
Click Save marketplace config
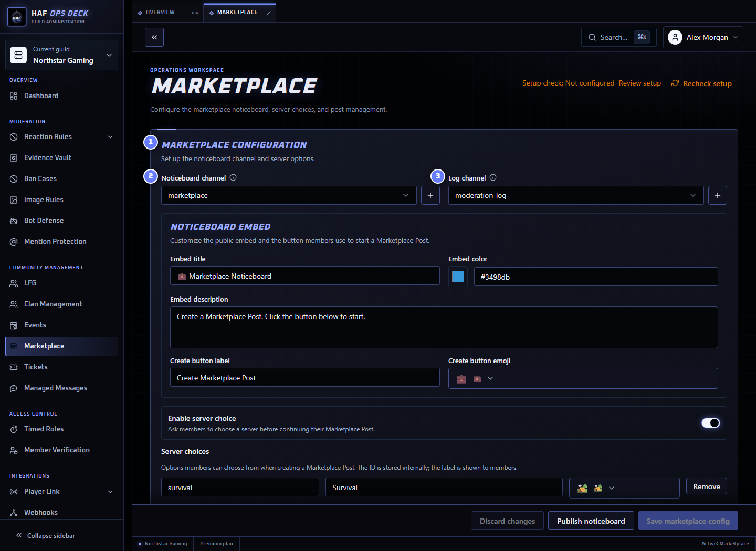(x=688, y=521)
